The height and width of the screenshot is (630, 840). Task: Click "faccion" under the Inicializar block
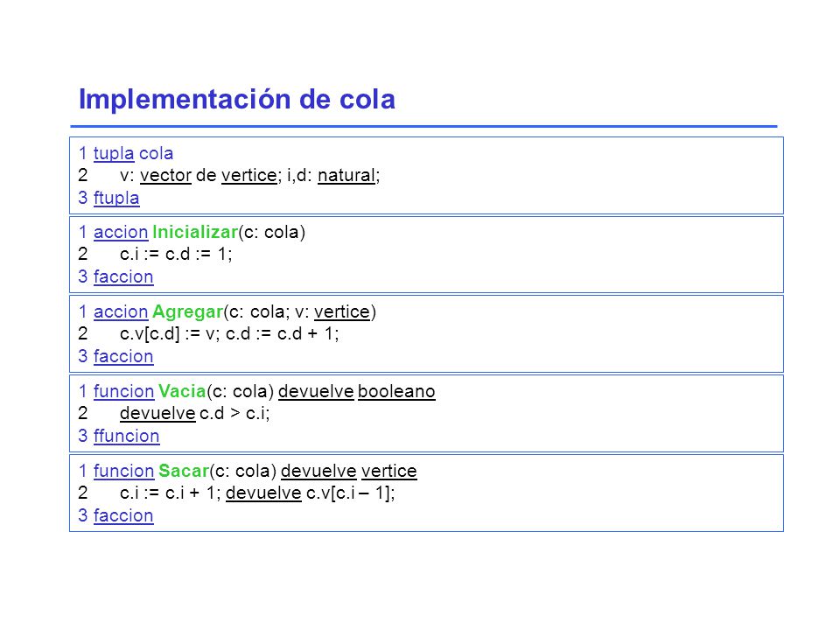123,276
